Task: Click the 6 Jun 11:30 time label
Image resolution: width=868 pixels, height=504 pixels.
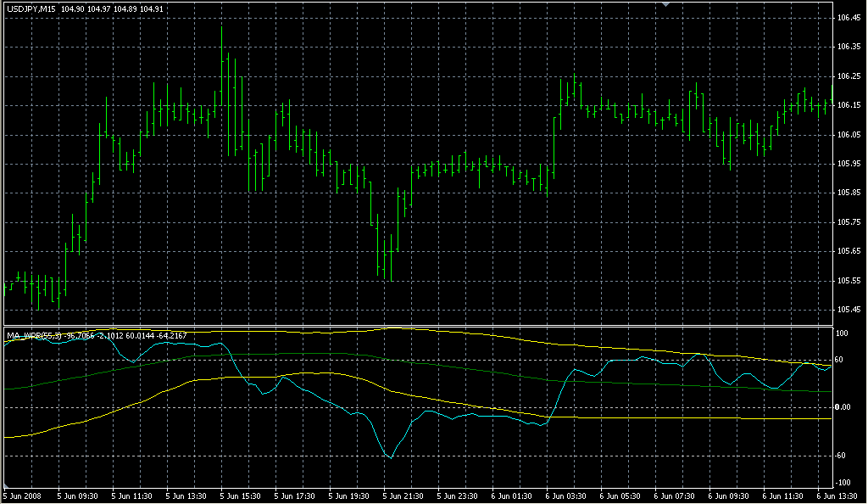Action: (x=782, y=496)
